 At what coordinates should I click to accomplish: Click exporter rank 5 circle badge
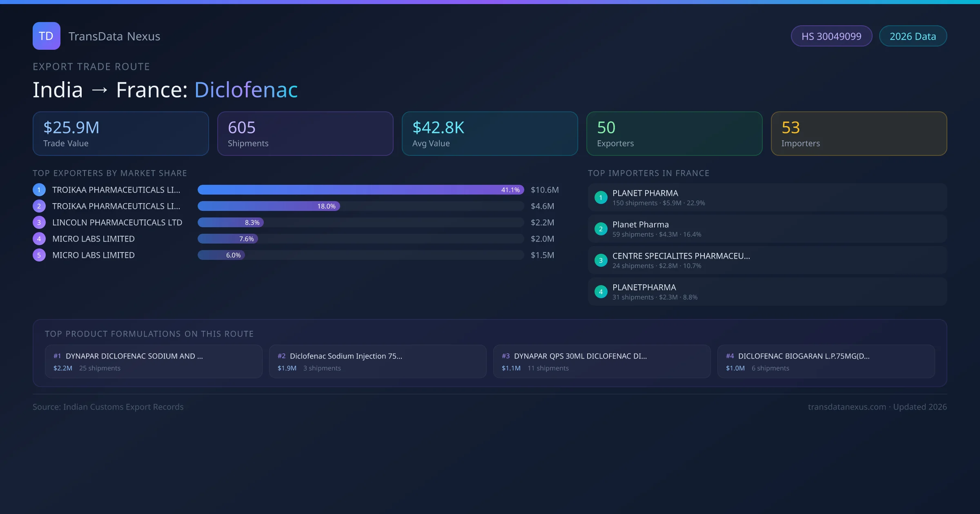click(x=39, y=255)
